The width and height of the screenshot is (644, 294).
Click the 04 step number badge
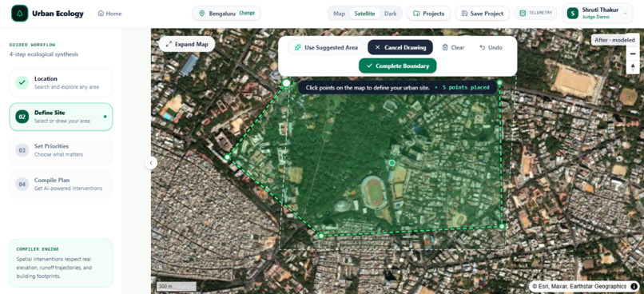coord(22,185)
